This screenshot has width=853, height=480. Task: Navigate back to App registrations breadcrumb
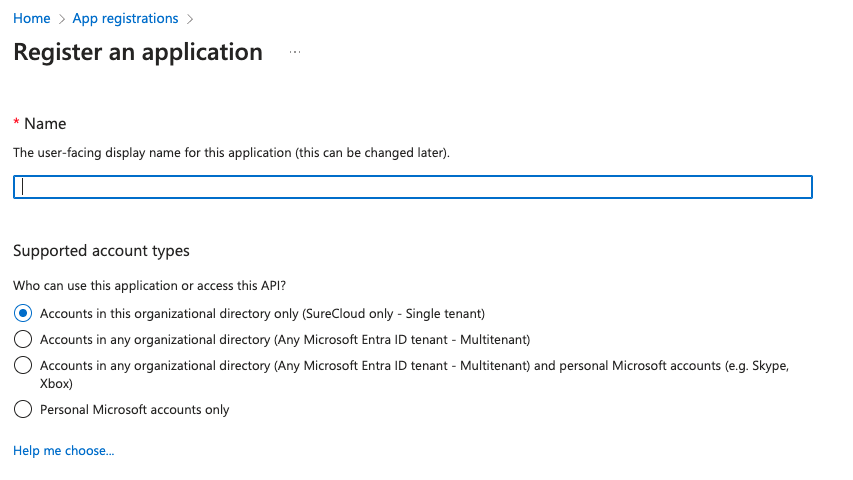(x=125, y=19)
